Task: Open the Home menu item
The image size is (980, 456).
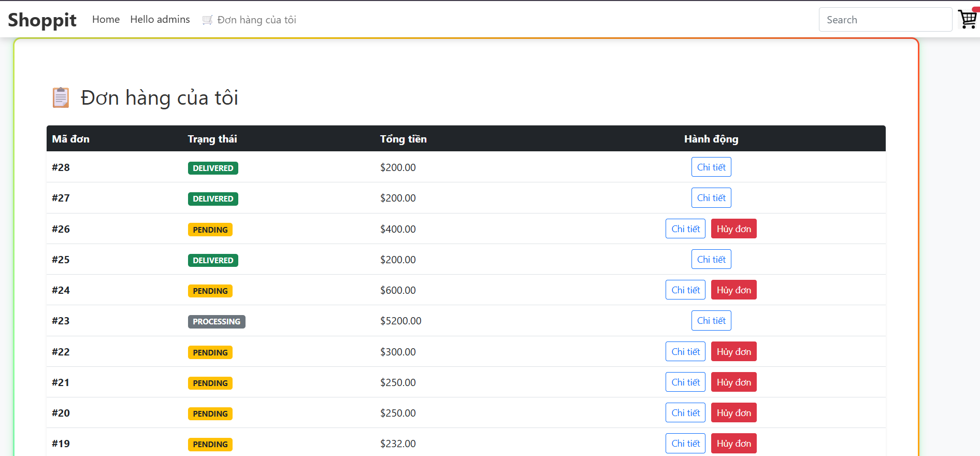Action: [x=106, y=19]
